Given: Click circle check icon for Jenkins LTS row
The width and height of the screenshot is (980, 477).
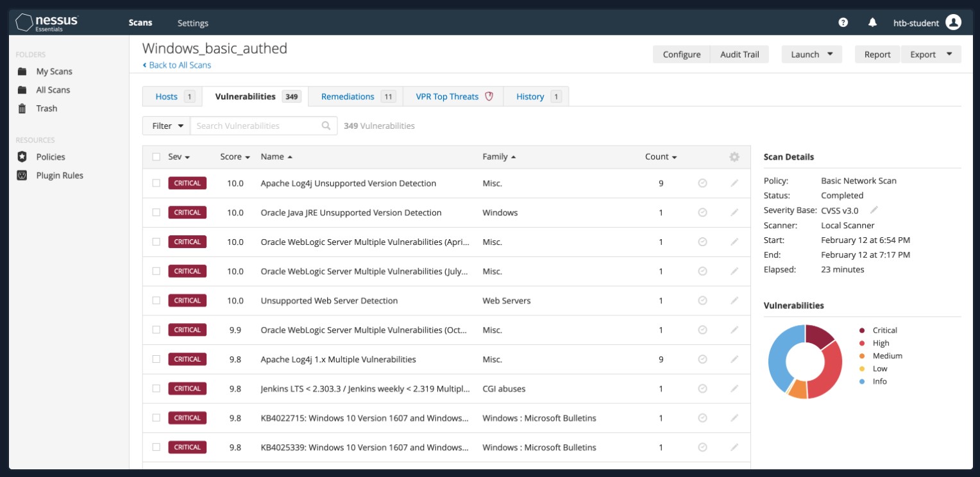Looking at the screenshot, I should coord(702,388).
